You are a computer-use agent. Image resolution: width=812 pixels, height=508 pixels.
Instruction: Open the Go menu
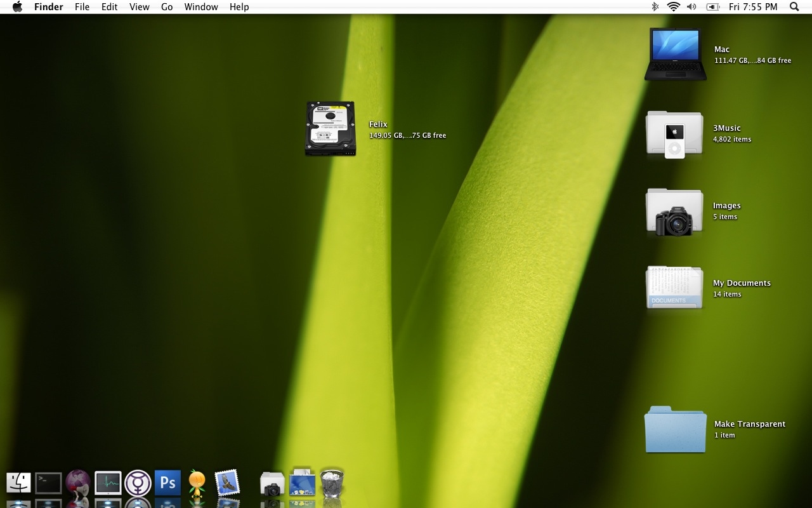167,7
